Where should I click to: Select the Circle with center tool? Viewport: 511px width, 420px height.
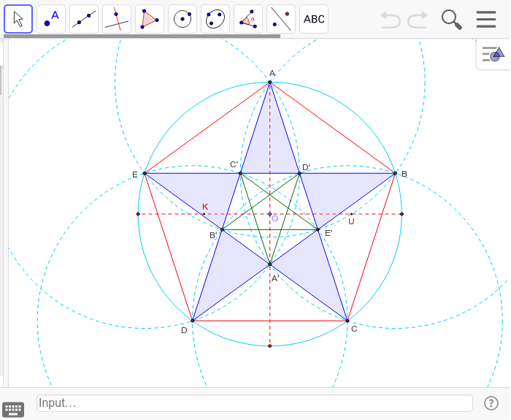pyautogui.click(x=182, y=19)
